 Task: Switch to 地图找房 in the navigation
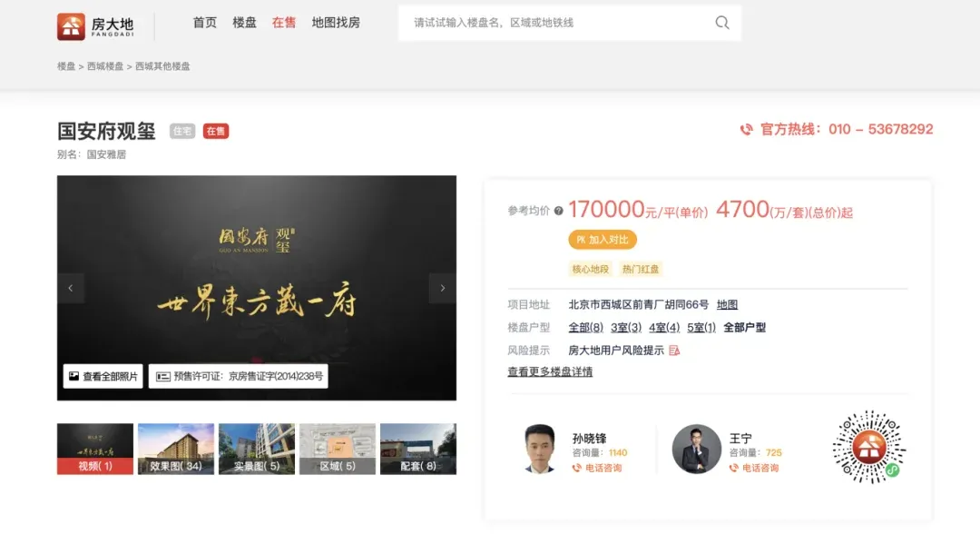point(337,24)
